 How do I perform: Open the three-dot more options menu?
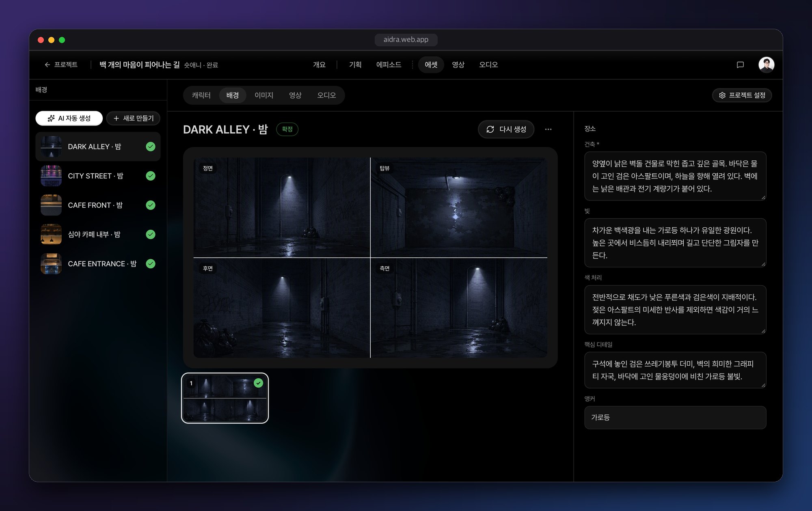pos(548,129)
